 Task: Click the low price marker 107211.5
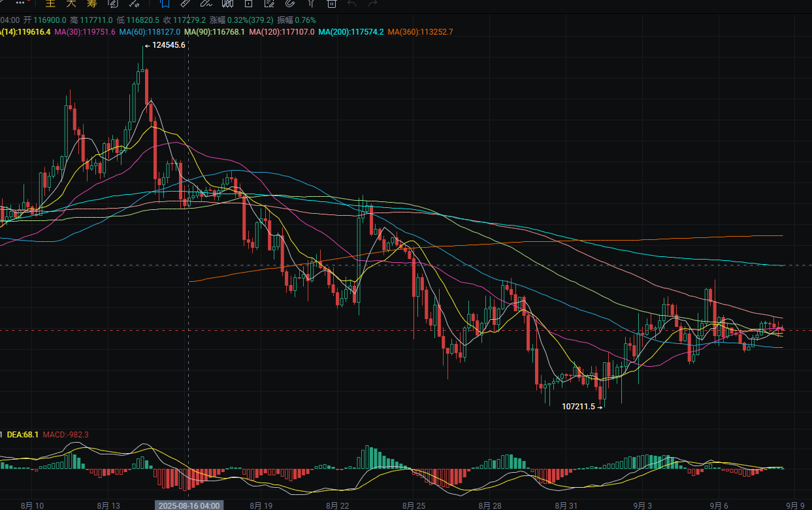point(579,406)
